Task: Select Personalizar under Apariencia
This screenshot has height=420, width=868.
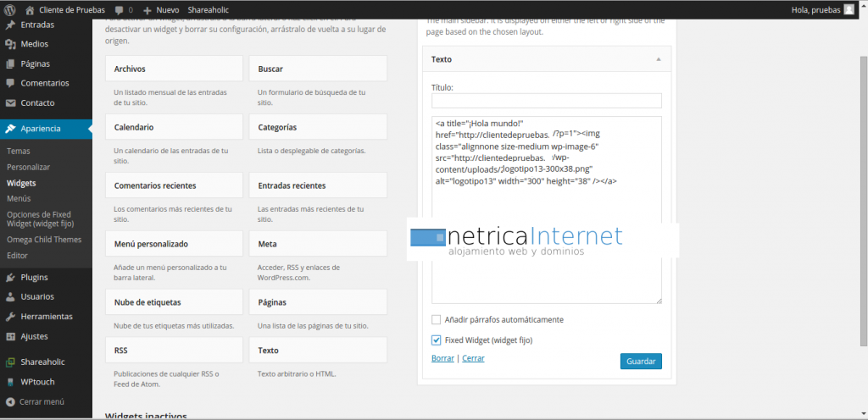Action: (28, 167)
